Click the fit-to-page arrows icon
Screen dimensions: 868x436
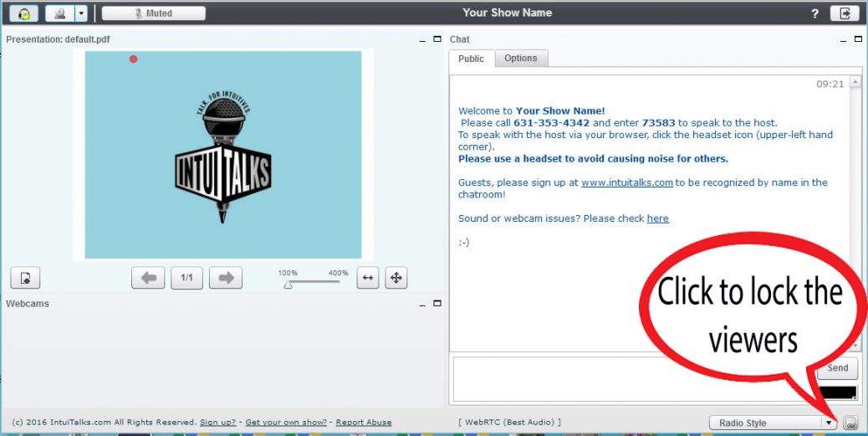(x=396, y=278)
